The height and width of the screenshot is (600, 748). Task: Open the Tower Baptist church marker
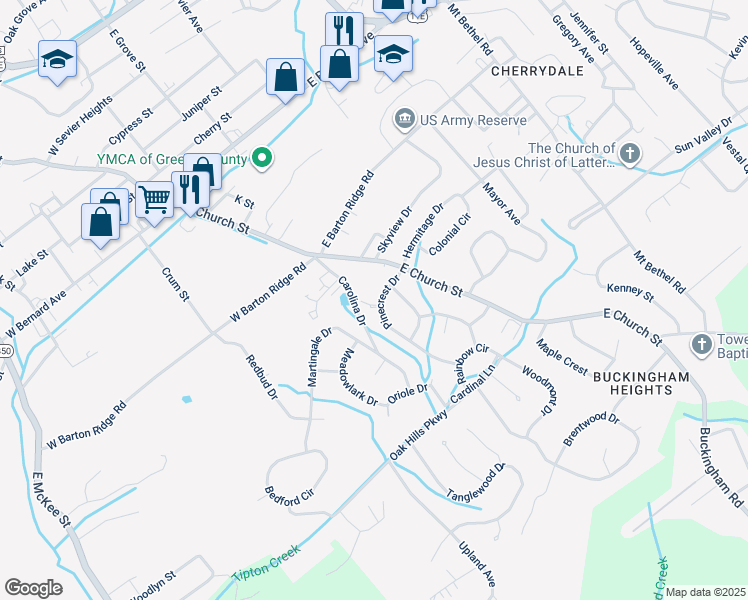pos(702,344)
